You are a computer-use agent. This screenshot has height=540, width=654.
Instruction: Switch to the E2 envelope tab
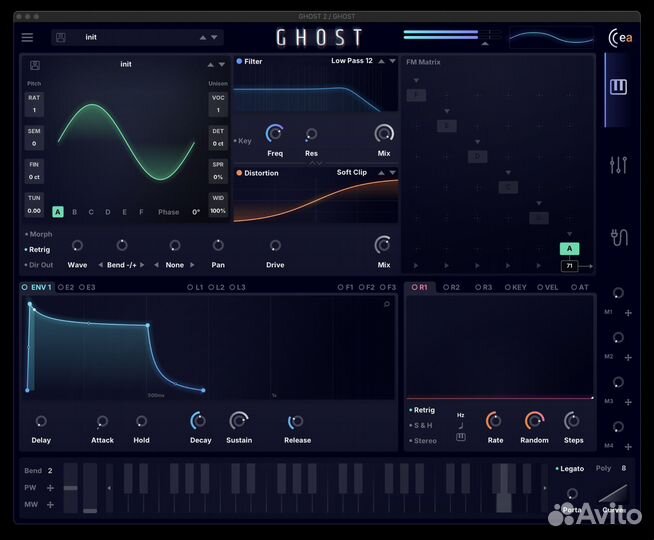[66, 287]
